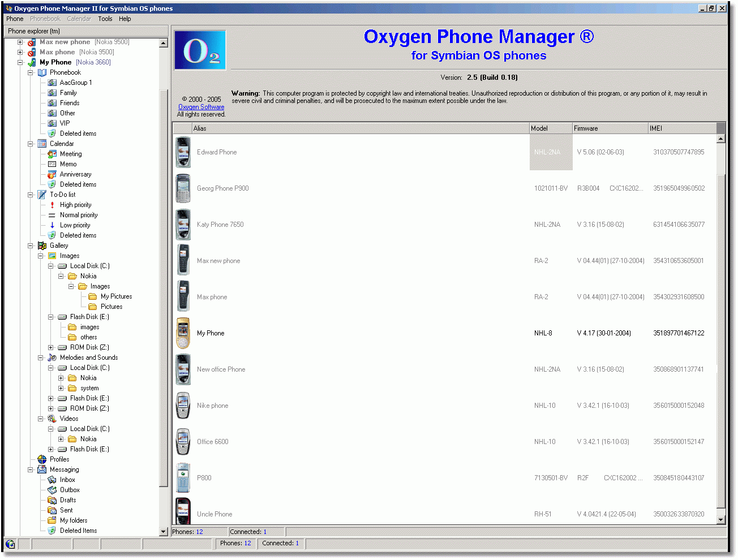
Task: Collapse the Videos tree branch
Action: tap(41, 419)
